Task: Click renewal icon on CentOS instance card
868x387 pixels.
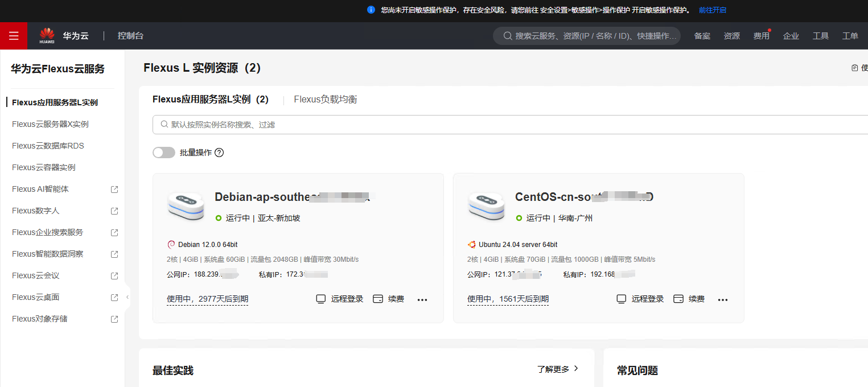Action: click(x=678, y=299)
